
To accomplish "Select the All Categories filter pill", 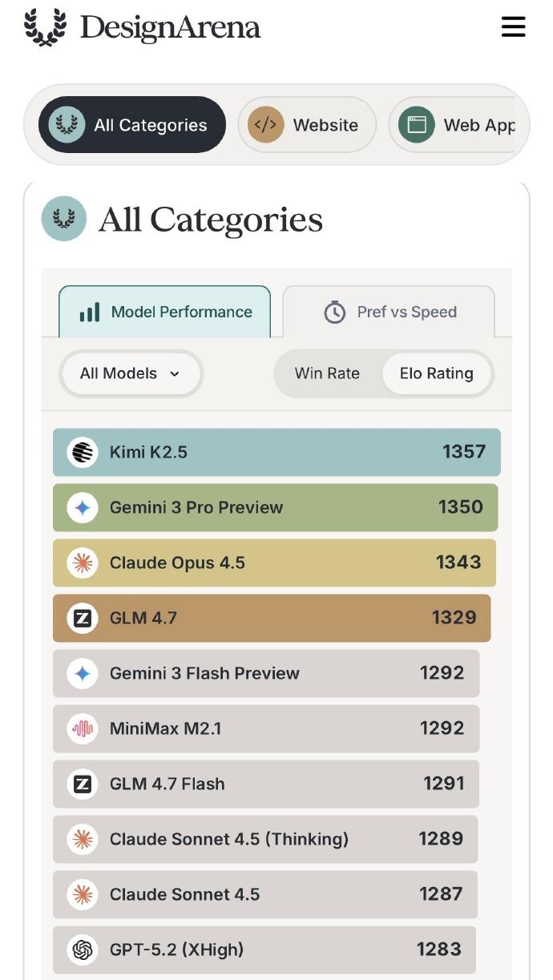I will point(132,125).
